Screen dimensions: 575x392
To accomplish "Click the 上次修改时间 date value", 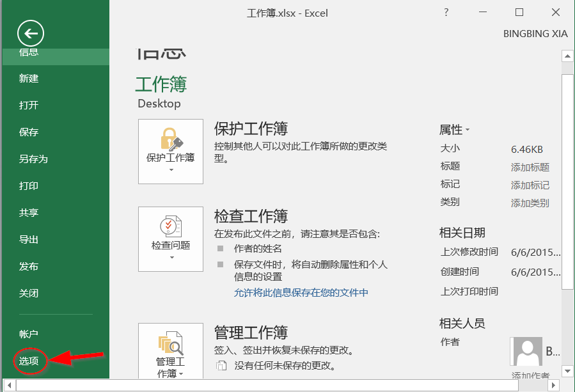I will 535,253.
